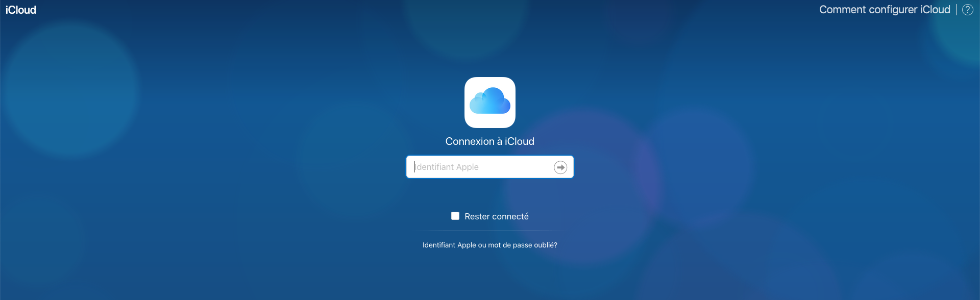980x300 pixels.
Task: Open the help question mark icon
Action: click(968, 10)
